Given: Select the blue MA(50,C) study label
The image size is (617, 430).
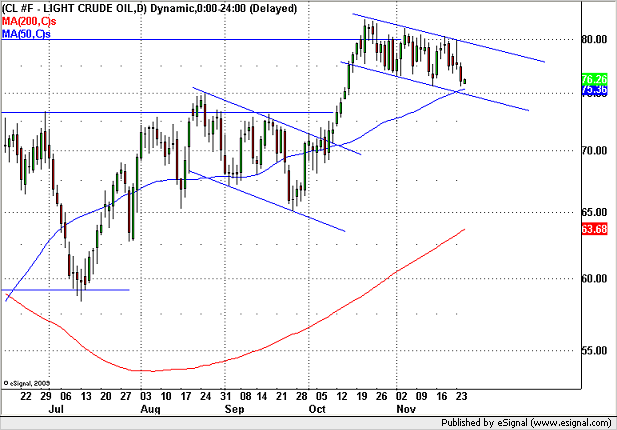Looking at the screenshot, I should click(x=26, y=34).
